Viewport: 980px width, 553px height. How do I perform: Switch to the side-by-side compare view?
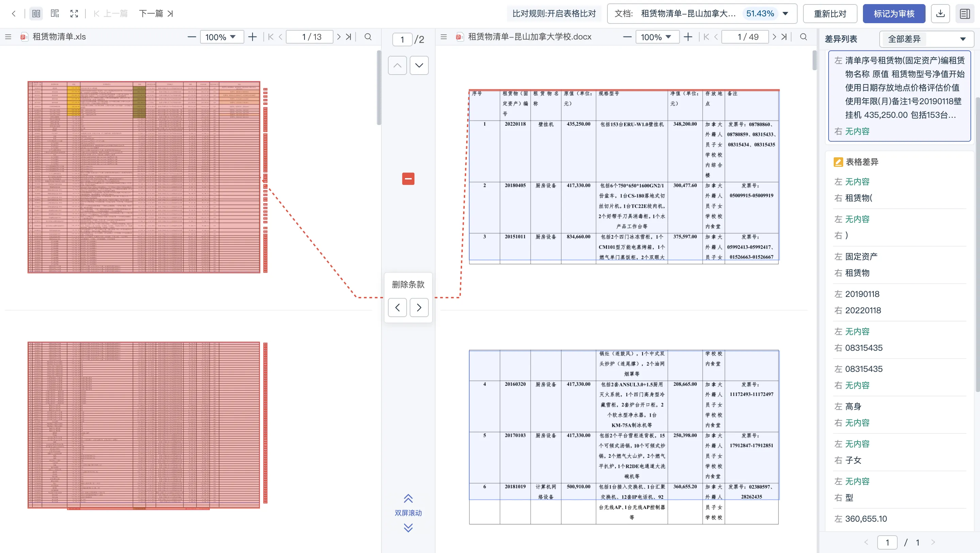[36, 14]
